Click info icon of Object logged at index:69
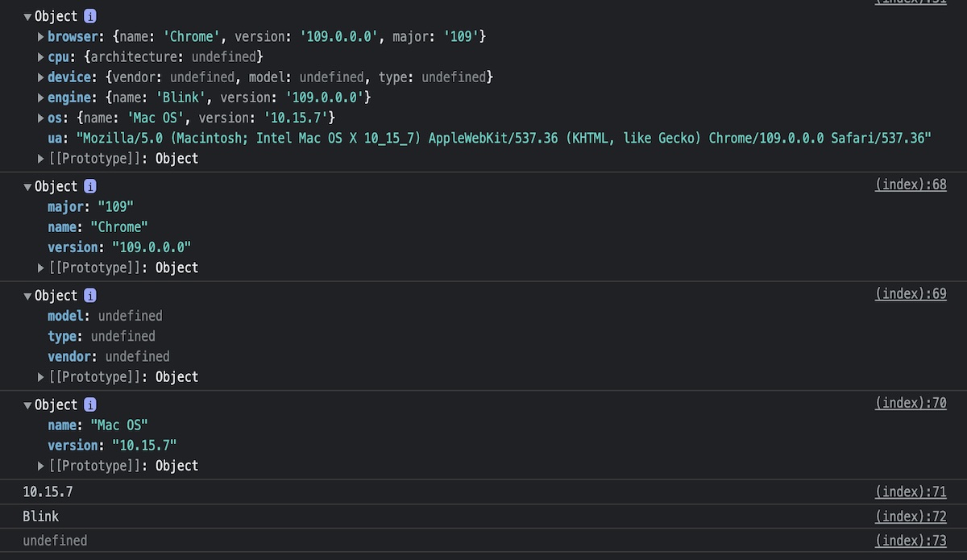The image size is (967, 560). pyautogui.click(x=90, y=296)
